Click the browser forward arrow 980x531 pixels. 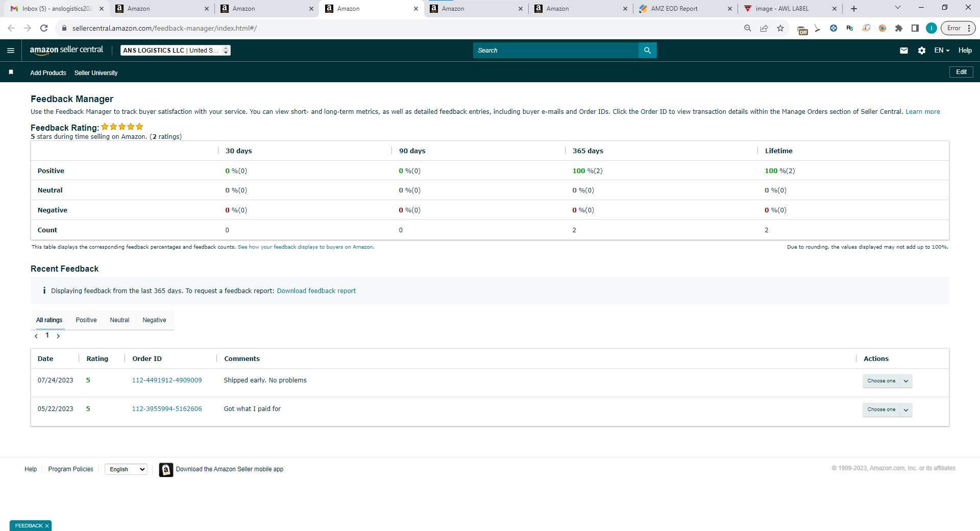(x=28, y=28)
